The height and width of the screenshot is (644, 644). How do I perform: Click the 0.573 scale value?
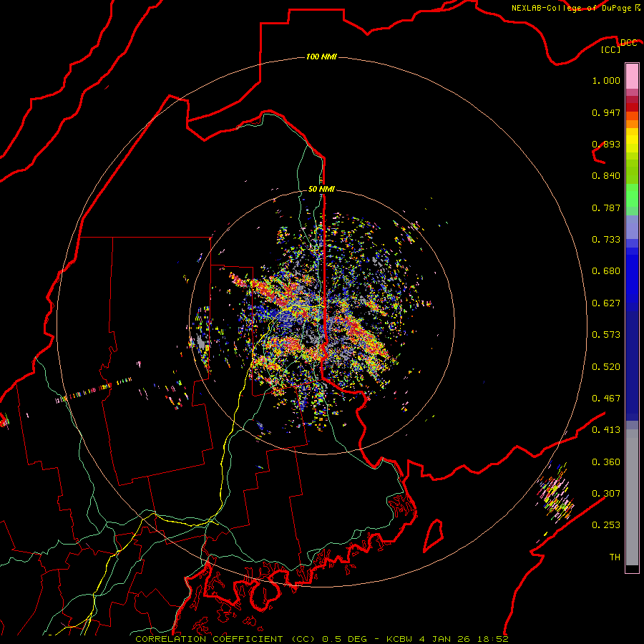606,335
